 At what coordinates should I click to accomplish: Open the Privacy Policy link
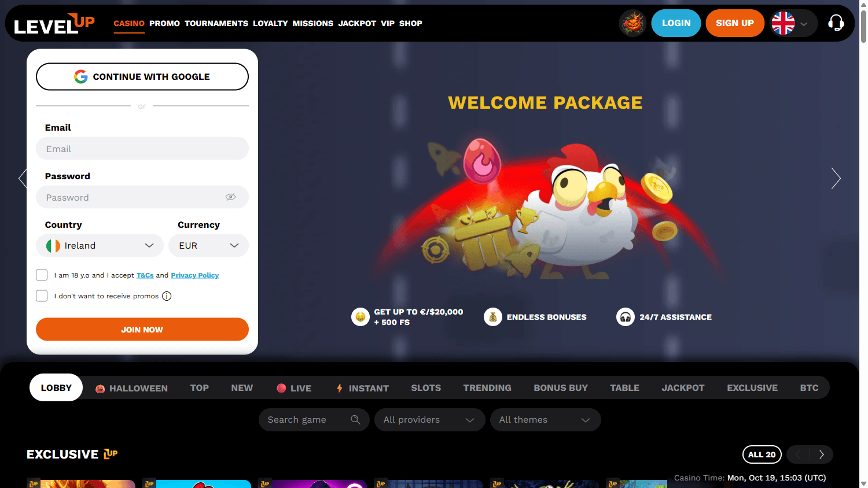(x=195, y=275)
